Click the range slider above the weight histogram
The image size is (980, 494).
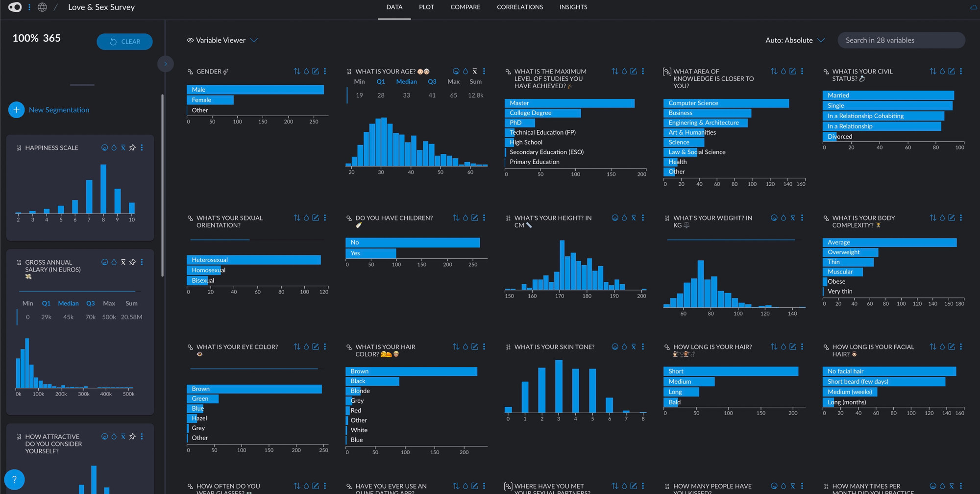point(734,240)
